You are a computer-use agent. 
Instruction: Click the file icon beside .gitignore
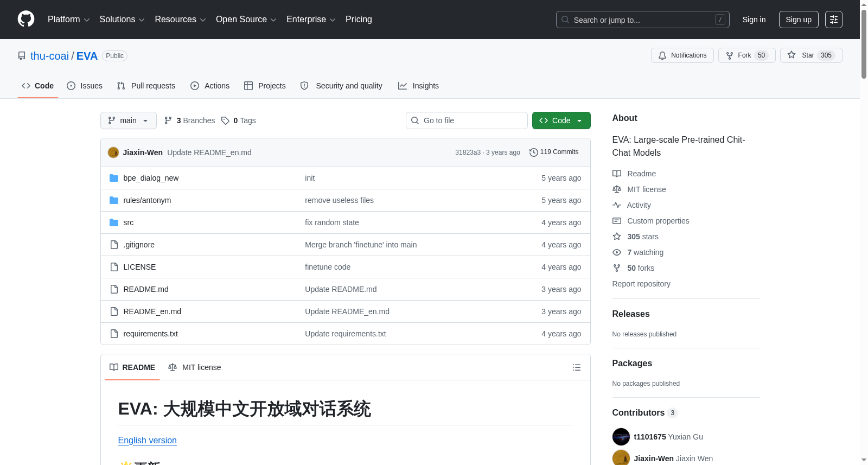pyautogui.click(x=114, y=245)
